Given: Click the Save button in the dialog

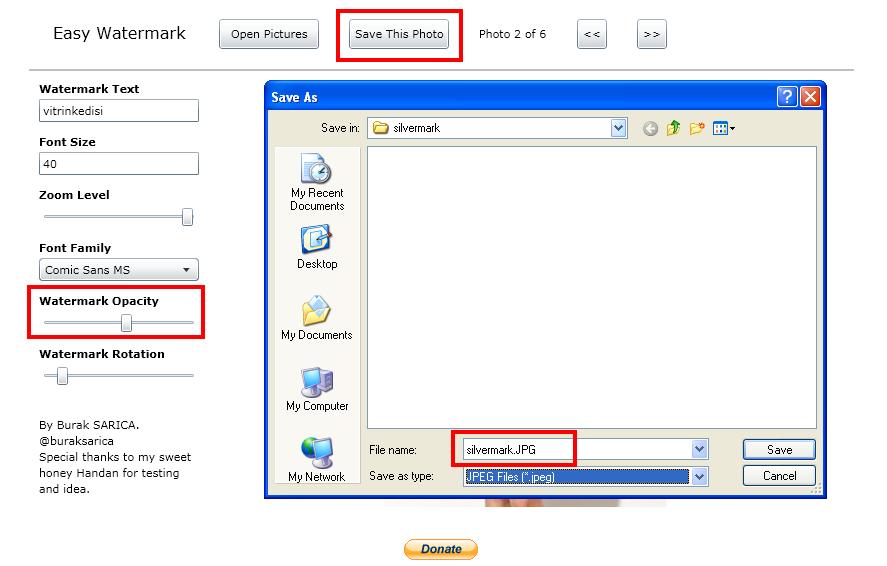Looking at the screenshot, I should (779, 450).
